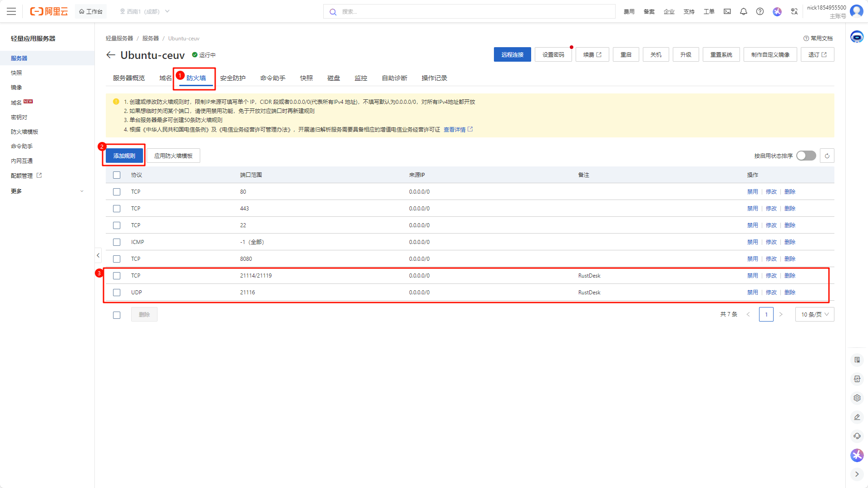
Task: Check the TCP port 80 rule checkbox
Action: [117, 192]
